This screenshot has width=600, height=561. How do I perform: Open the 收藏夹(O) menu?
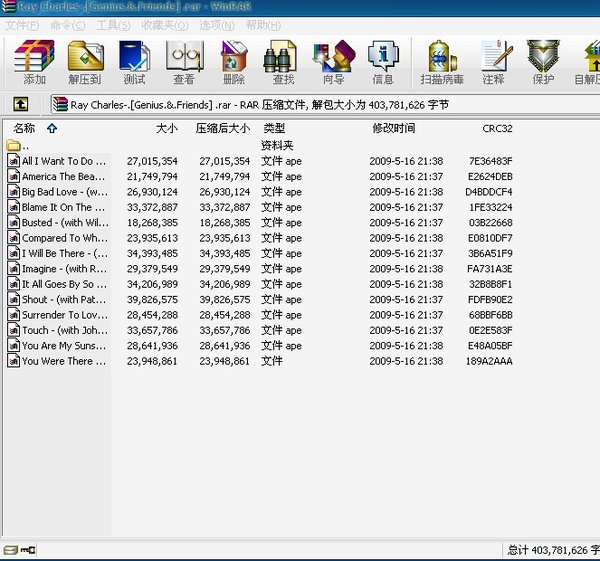point(165,26)
